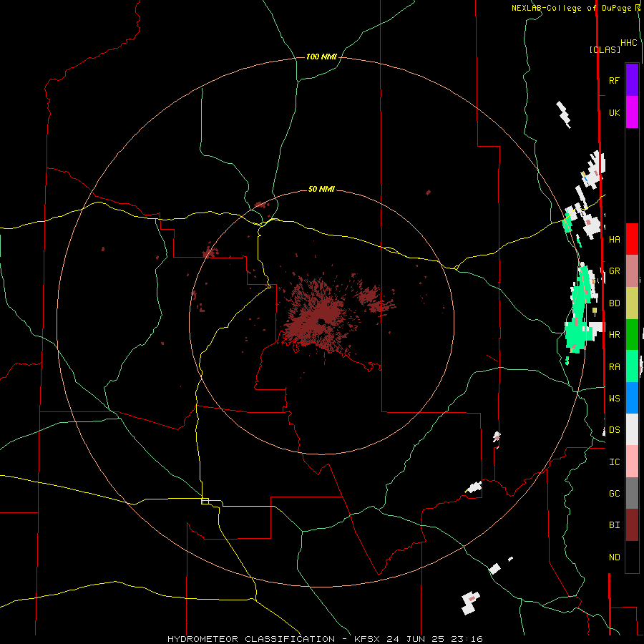The height and width of the screenshot is (644, 644).
Task: Click the blue WS legend swatch
Action: click(x=632, y=398)
